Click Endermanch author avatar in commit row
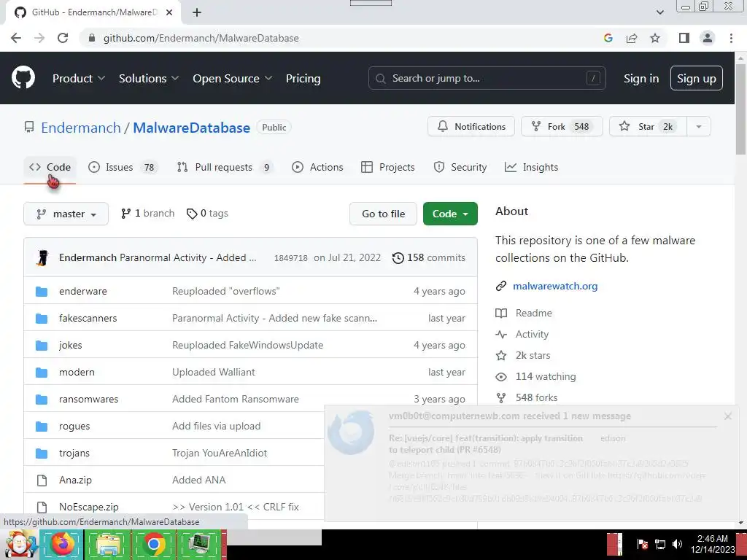The width and height of the screenshot is (747, 560). click(x=43, y=257)
